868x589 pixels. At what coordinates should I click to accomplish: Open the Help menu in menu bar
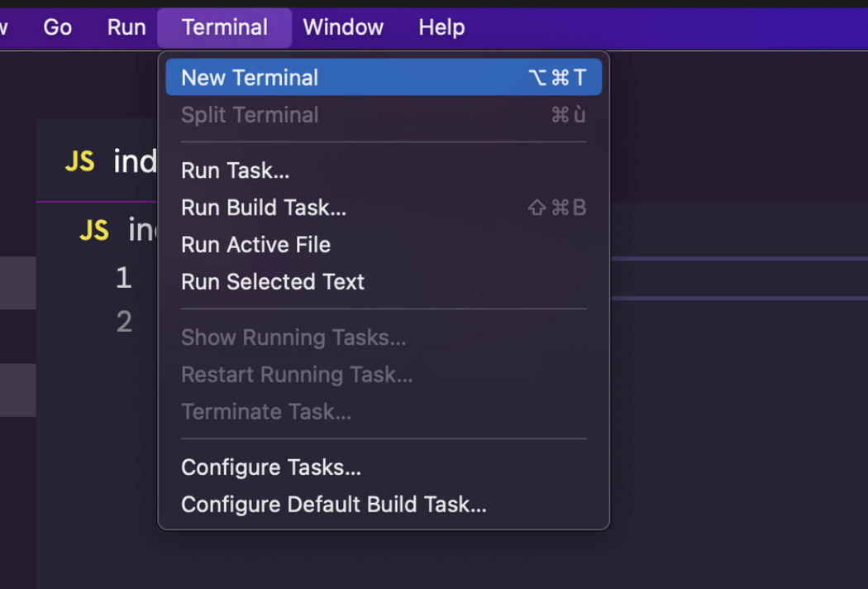tap(441, 27)
